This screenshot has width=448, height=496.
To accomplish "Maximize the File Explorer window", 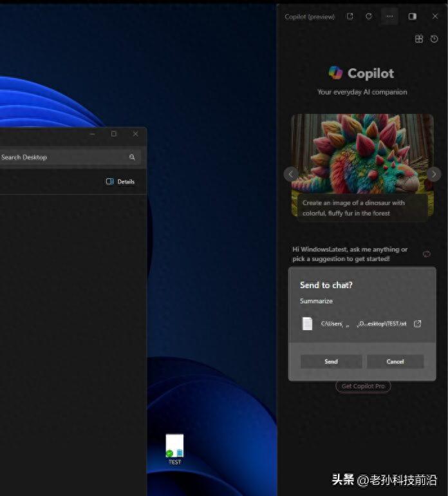I will pyautogui.click(x=114, y=134).
